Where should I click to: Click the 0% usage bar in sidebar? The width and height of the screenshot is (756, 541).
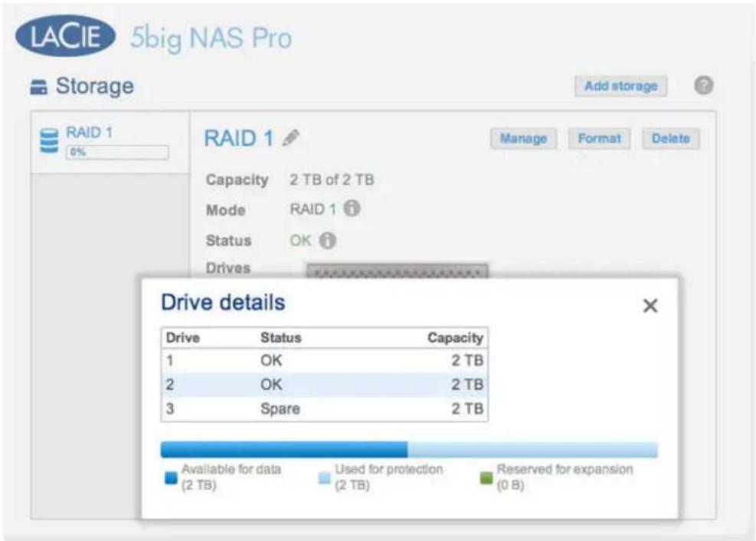pyautogui.click(x=117, y=152)
